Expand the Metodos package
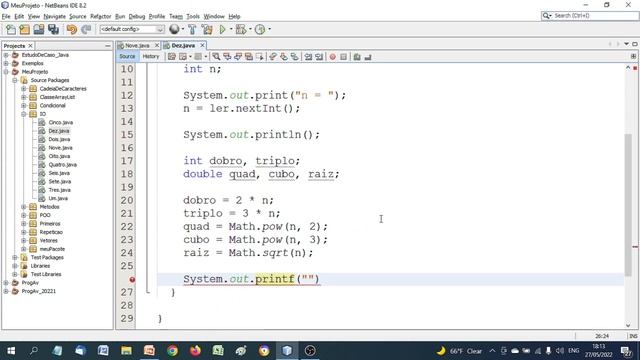The image size is (640, 360). pos(24,207)
